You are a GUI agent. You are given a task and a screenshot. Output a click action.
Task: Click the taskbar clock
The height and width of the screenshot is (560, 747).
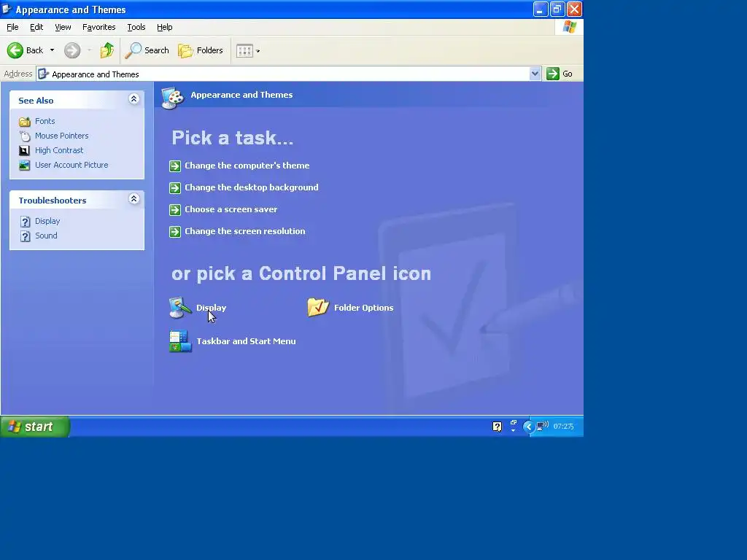[564, 426]
